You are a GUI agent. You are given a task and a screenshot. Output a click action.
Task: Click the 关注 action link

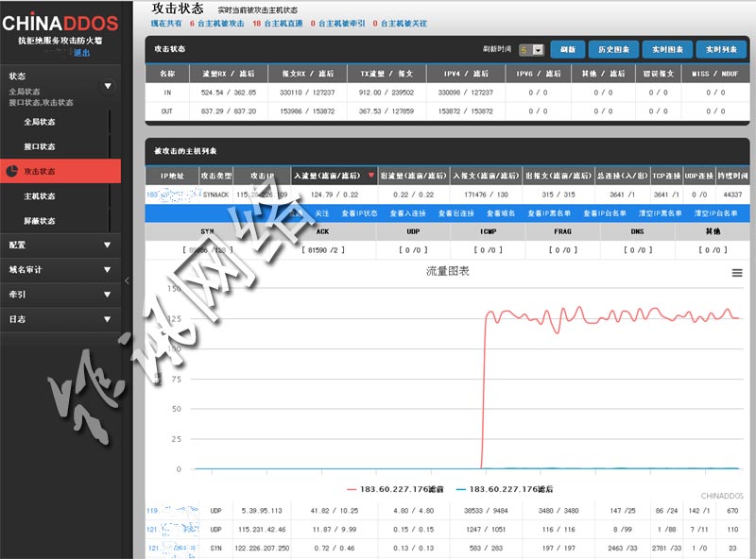[x=321, y=213]
